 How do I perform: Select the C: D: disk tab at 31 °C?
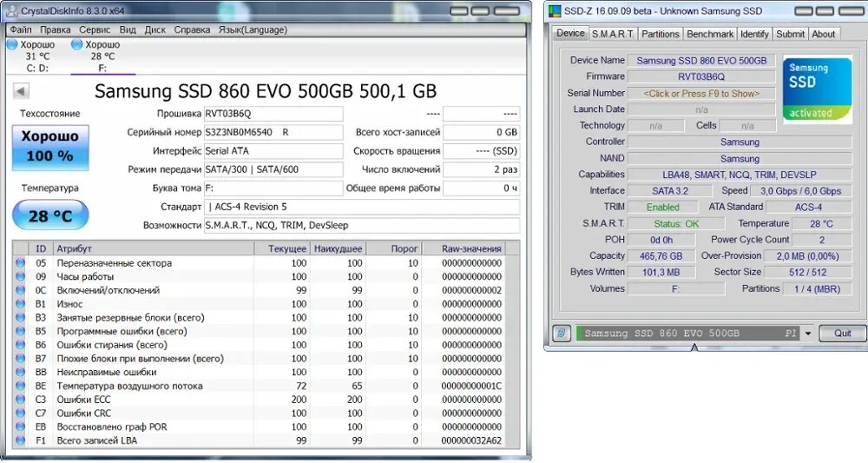coord(37,56)
